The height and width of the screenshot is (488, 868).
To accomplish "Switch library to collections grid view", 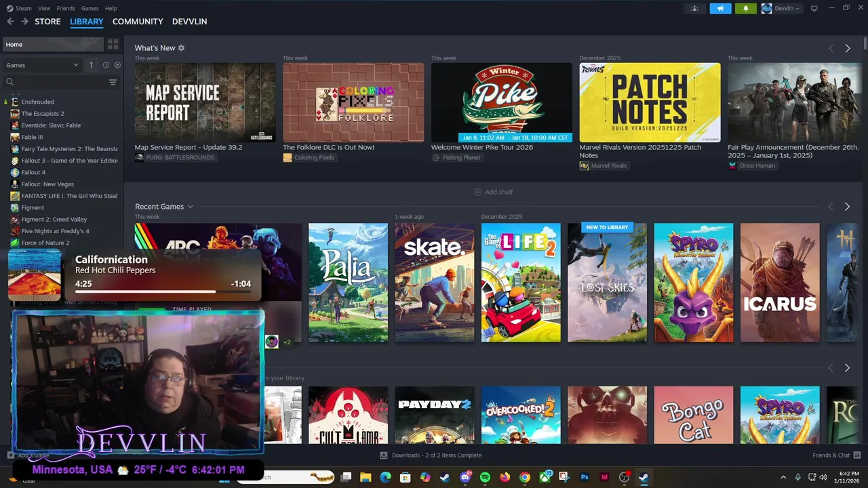I will [113, 44].
